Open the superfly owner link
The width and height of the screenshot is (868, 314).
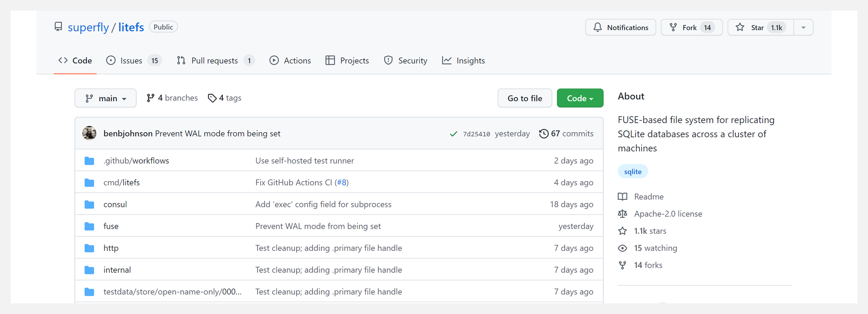point(88,27)
